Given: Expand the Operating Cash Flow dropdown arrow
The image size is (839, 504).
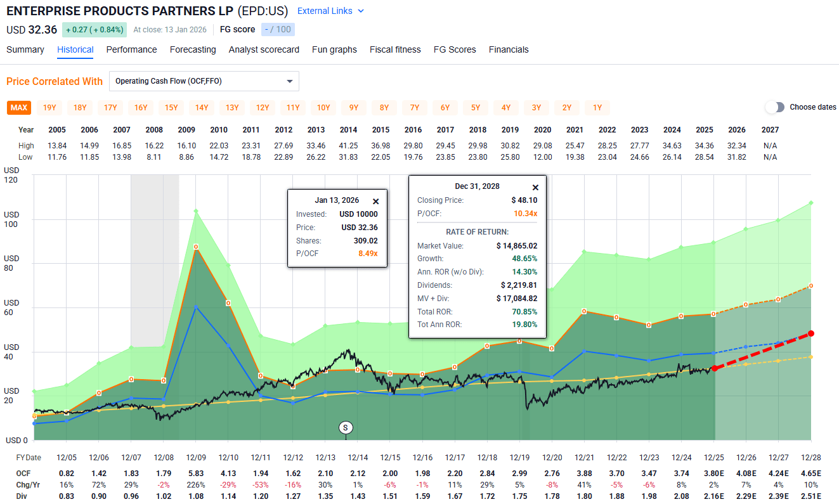Looking at the screenshot, I should [x=289, y=81].
